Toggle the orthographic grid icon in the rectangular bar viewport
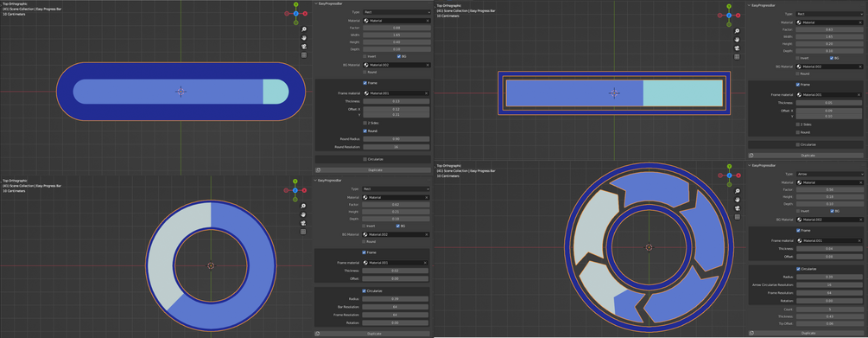 click(x=738, y=57)
